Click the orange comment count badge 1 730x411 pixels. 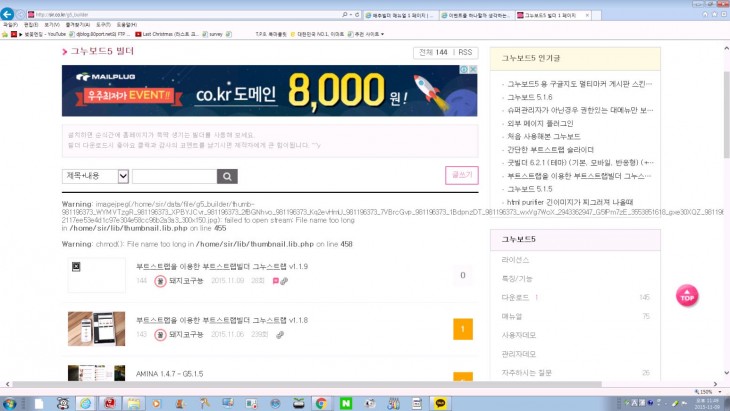(x=462, y=329)
